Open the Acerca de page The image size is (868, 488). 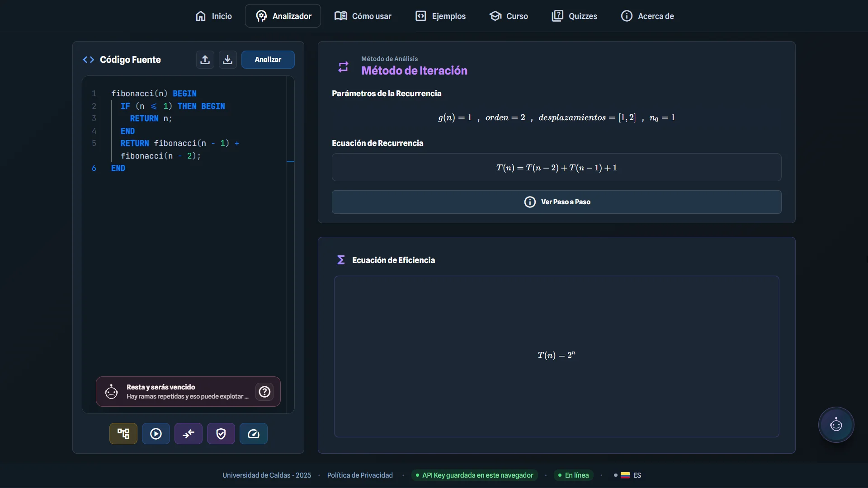pos(647,16)
